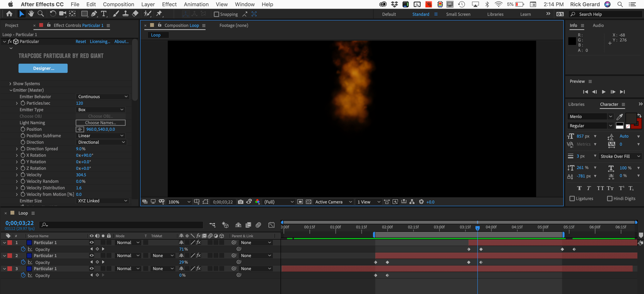Toggle Particles/sec stopwatch
Image resolution: width=644 pixels, height=294 pixels.
[x=23, y=103]
